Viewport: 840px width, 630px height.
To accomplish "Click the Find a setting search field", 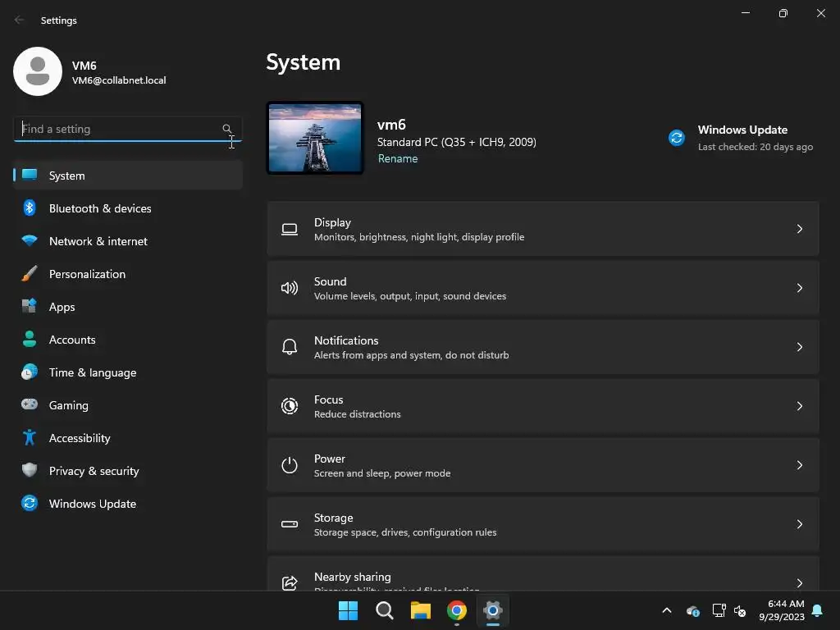I will click(x=127, y=129).
